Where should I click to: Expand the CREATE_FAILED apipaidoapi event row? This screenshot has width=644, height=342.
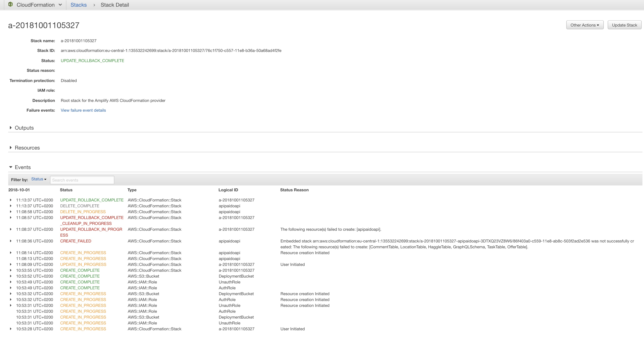[x=11, y=241]
